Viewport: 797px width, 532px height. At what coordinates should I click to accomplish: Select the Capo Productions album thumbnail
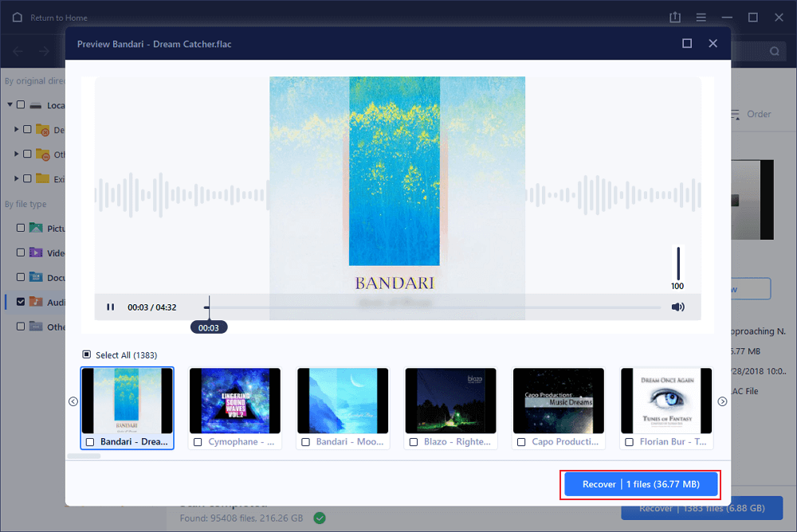click(559, 401)
